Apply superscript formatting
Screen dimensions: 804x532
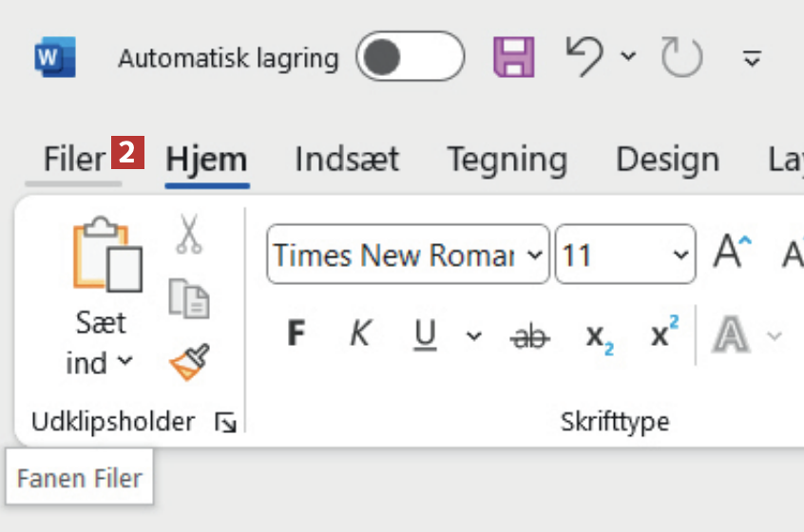click(664, 333)
